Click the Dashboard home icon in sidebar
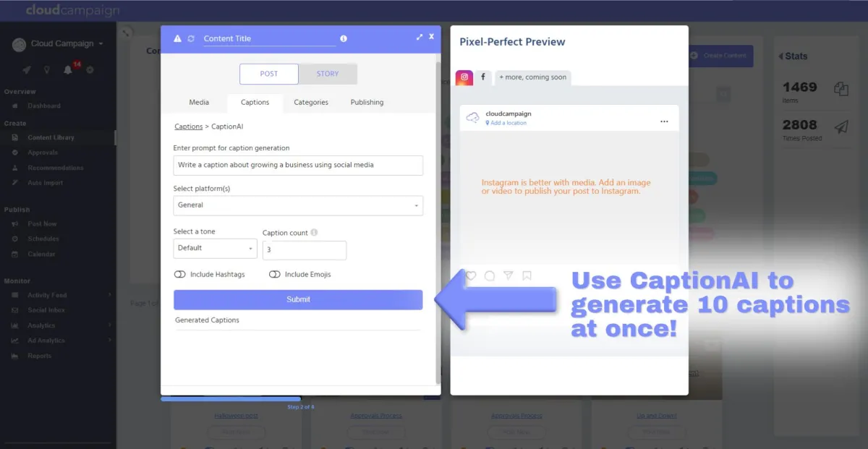The width and height of the screenshot is (868, 449). (14, 106)
